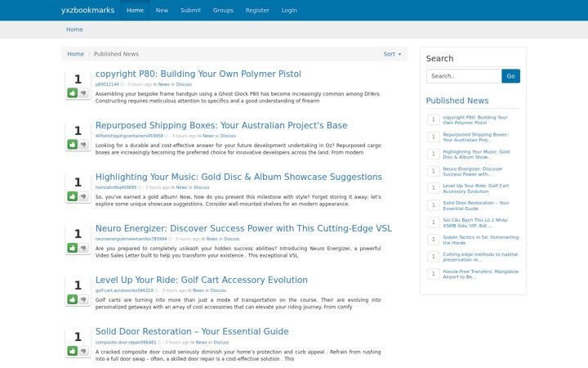The height and width of the screenshot is (368, 588).
Task: Focus the Search input field
Action: pos(464,76)
